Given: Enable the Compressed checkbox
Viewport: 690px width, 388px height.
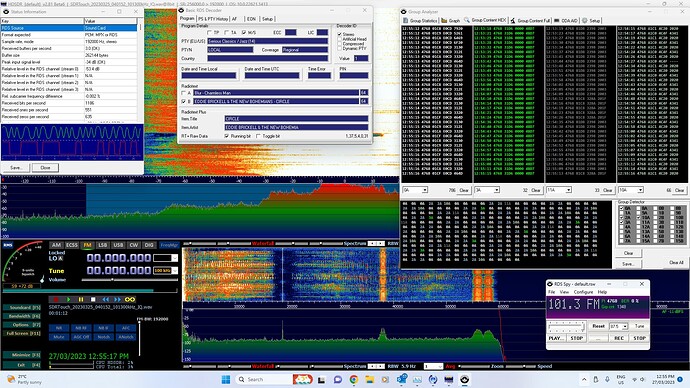Looking at the screenshot, I should (339, 44).
